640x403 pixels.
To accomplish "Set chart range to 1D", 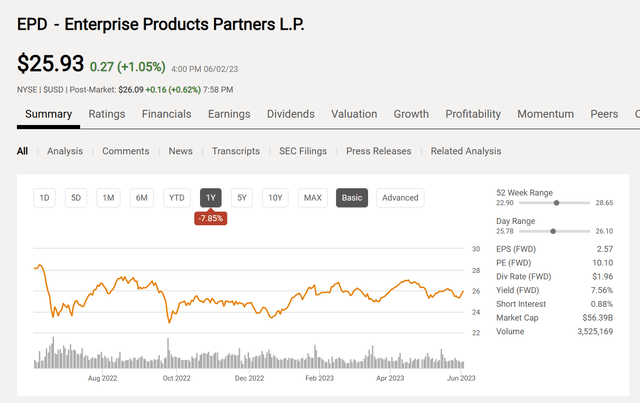I will [44, 198].
